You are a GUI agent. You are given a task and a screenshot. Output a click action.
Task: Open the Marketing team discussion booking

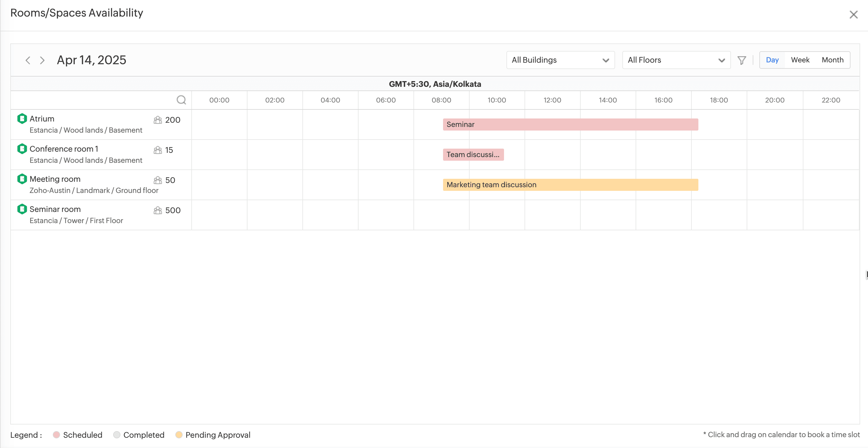tap(570, 185)
